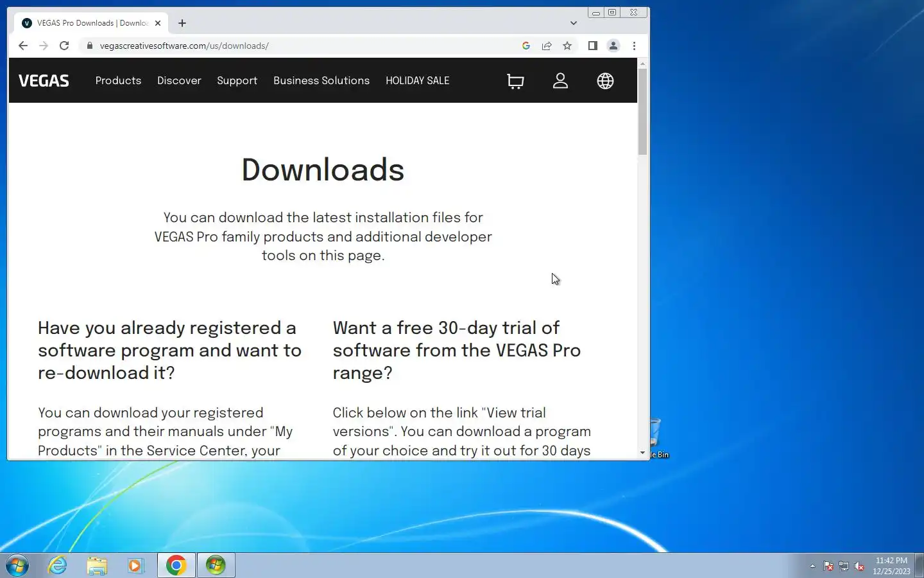Image resolution: width=924 pixels, height=578 pixels.
Task: Select Recycle Bin on desktop
Action: [659, 439]
